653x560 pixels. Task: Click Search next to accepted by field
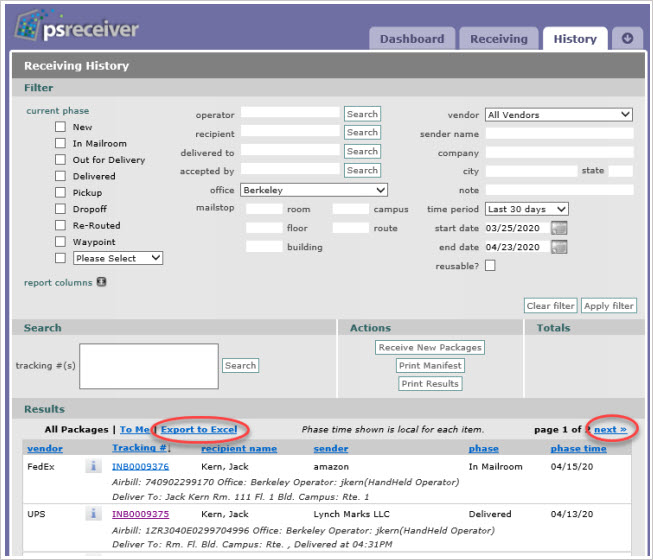[362, 170]
